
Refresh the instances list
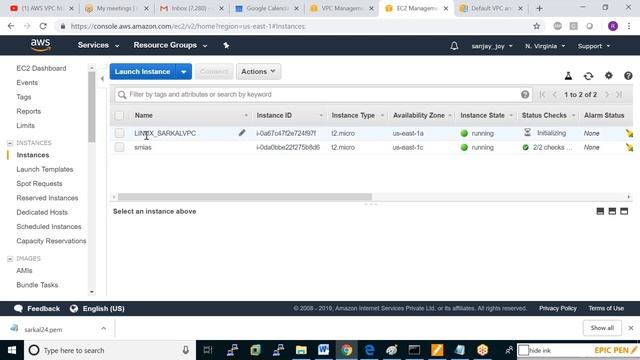click(588, 76)
